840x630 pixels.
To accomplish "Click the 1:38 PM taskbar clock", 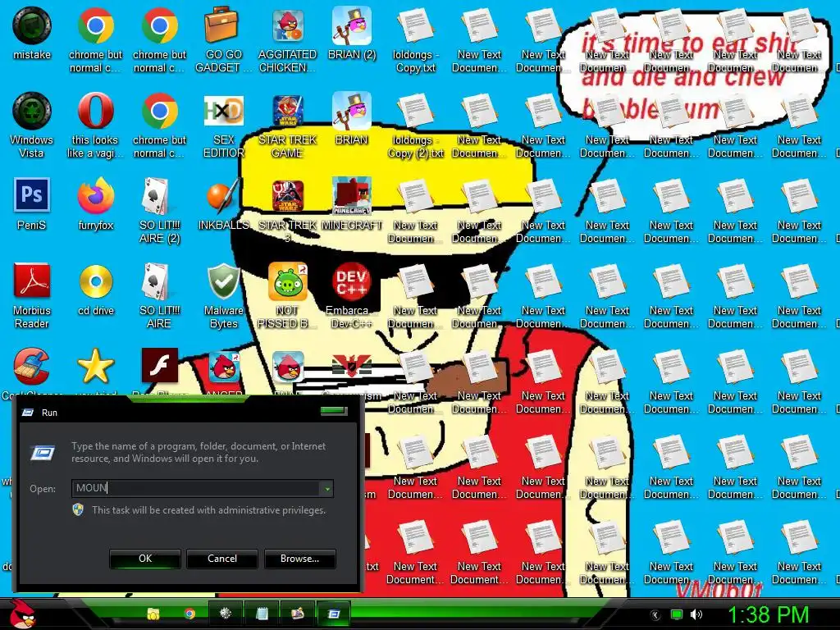I will tap(768, 614).
